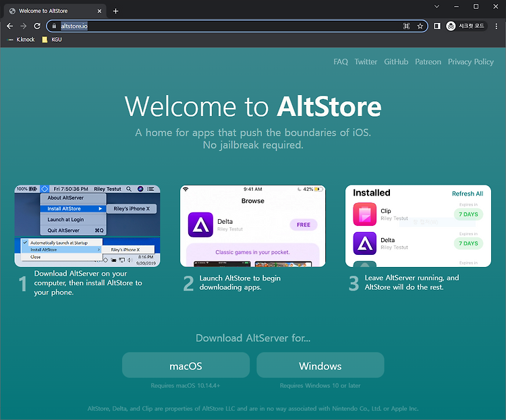
Task: Close the Welcome to AltStore tab
Action: pos(99,11)
